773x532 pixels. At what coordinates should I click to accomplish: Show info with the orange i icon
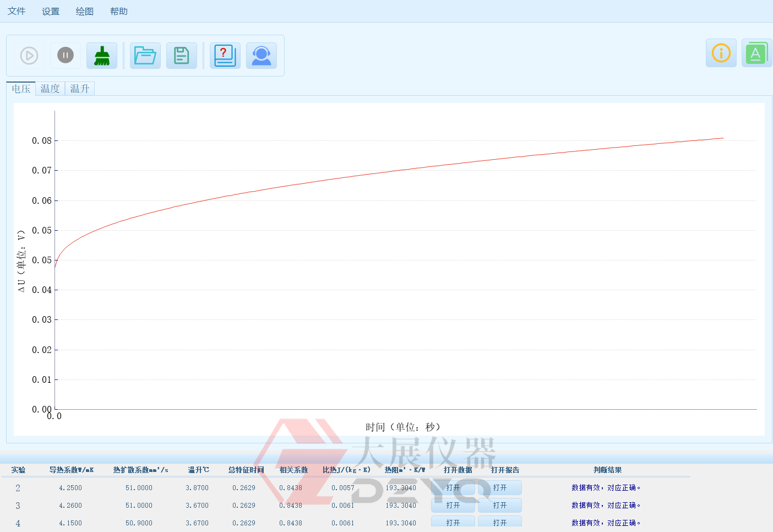click(721, 53)
